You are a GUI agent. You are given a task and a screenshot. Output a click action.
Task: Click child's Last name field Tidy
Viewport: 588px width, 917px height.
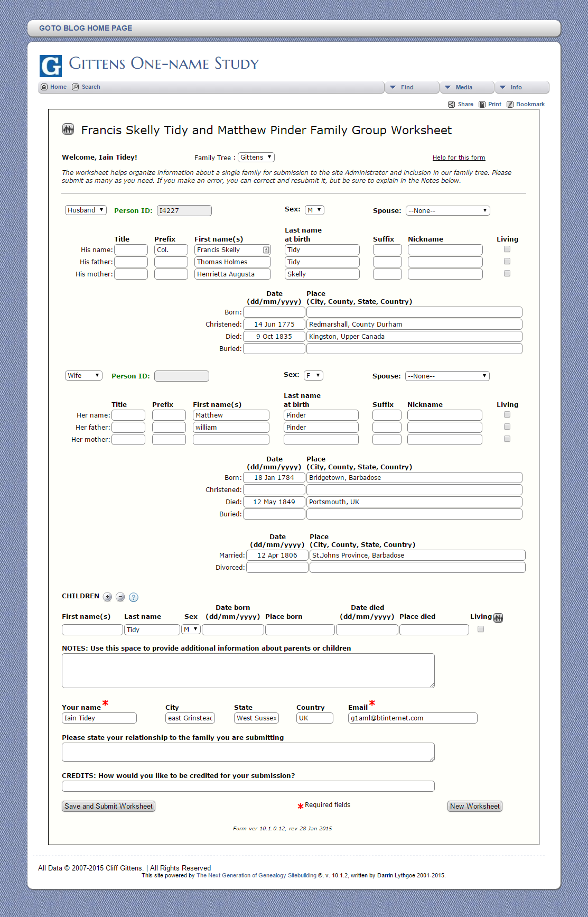click(152, 630)
